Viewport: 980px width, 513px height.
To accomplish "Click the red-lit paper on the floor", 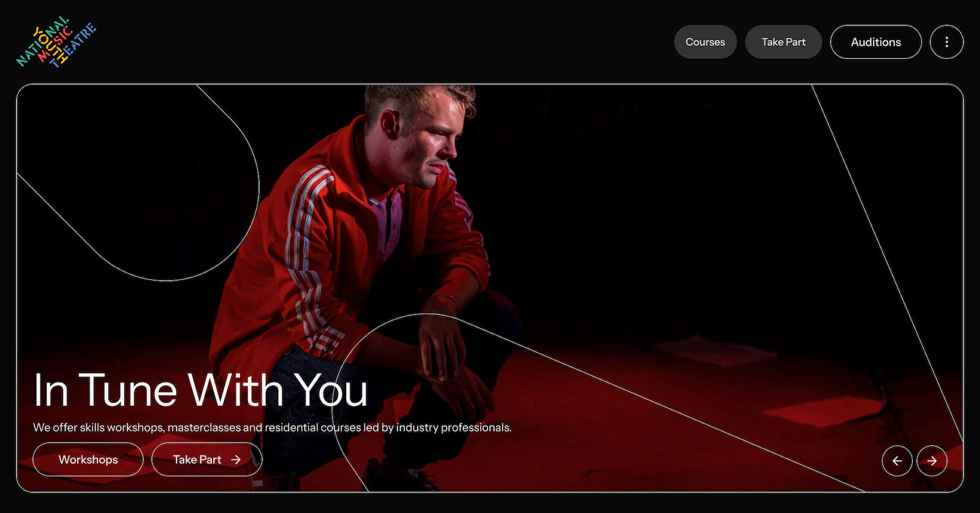I will pyautogui.click(x=824, y=411).
